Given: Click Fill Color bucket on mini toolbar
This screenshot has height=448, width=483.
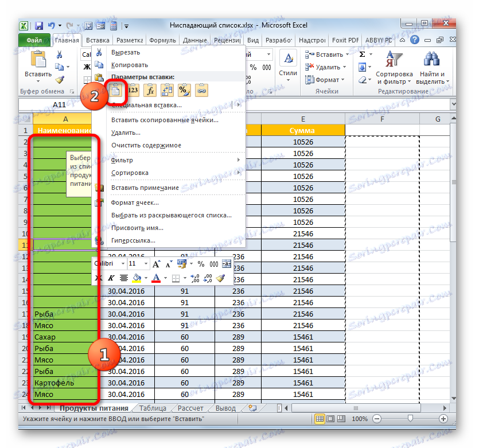Looking at the screenshot, I should coord(137,278).
